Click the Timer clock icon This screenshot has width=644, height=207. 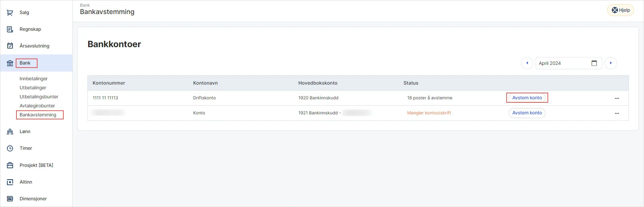click(x=10, y=148)
